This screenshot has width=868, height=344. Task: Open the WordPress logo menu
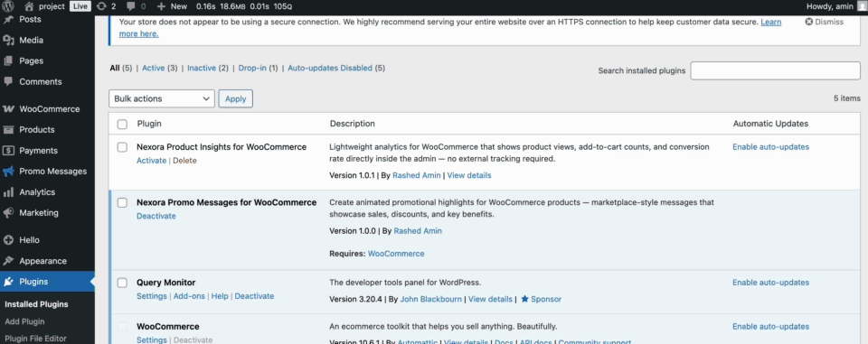coord(8,6)
